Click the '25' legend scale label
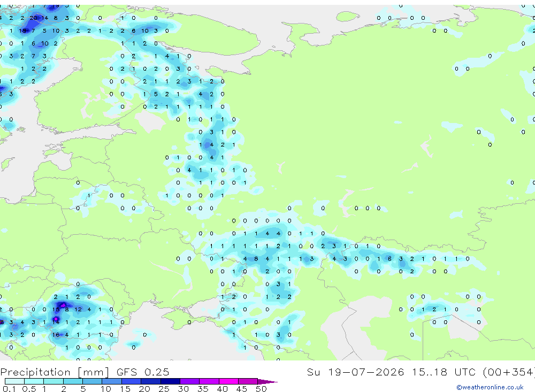This screenshot has height=392, width=535. 163,389
